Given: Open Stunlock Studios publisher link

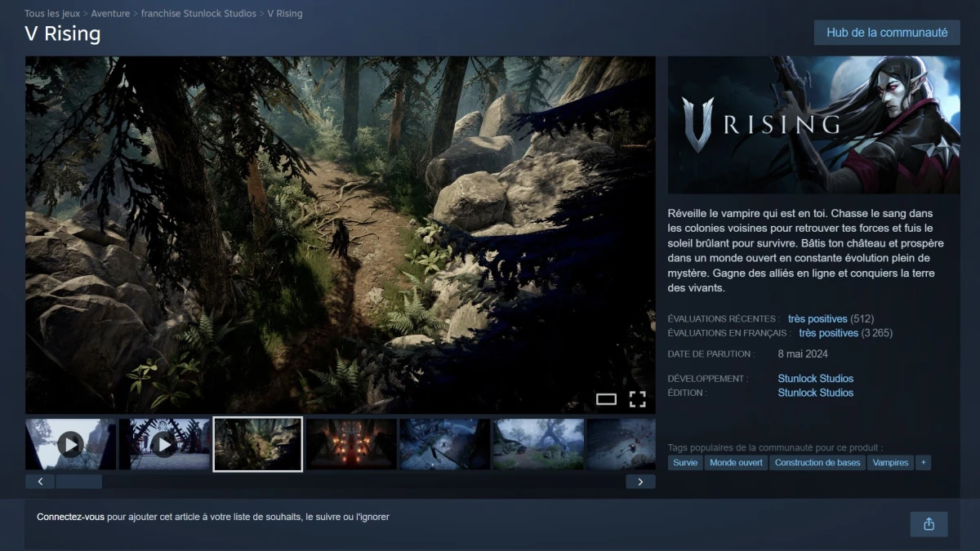Looking at the screenshot, I should pyautogui.click(x=815, y=393).
